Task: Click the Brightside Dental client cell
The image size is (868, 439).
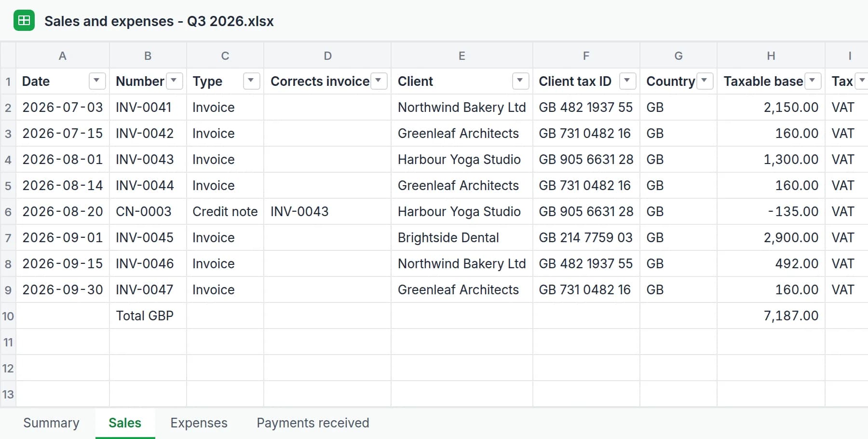Action: click(462, 237)
